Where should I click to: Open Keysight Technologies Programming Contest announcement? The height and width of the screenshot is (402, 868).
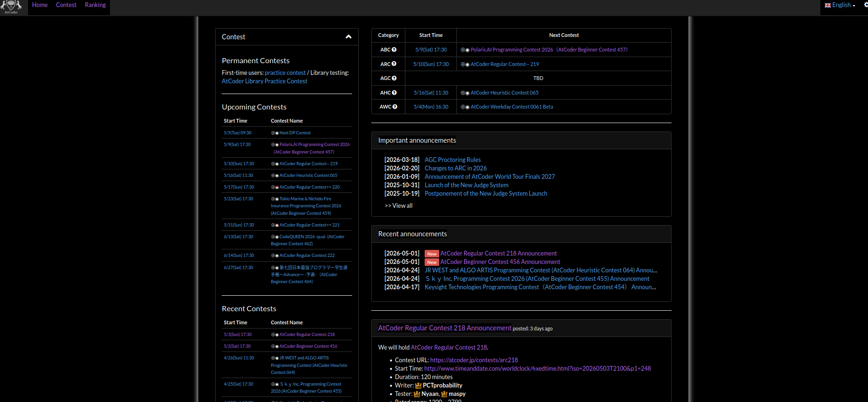(540, 287)
